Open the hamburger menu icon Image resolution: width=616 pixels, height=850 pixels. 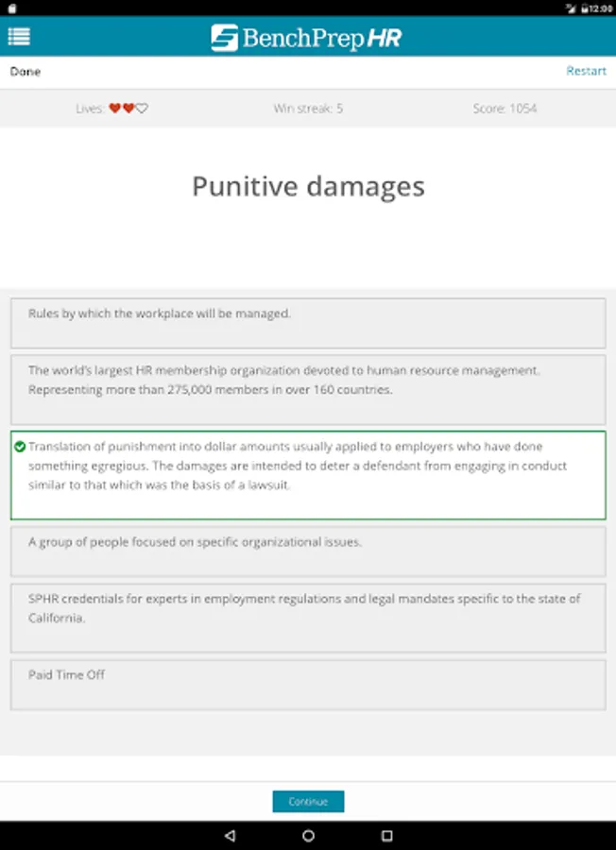(x=19, y=37)
